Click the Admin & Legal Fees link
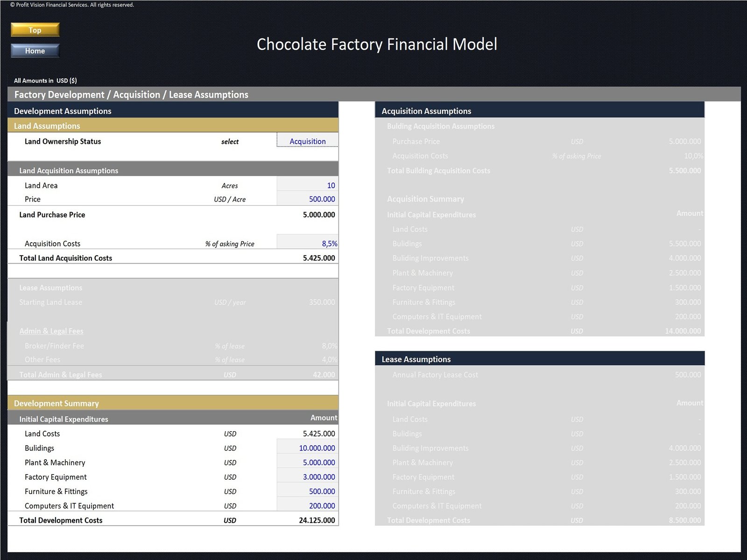Image resolution: width=747 pixels, height=560 pixels. (51, 331)
